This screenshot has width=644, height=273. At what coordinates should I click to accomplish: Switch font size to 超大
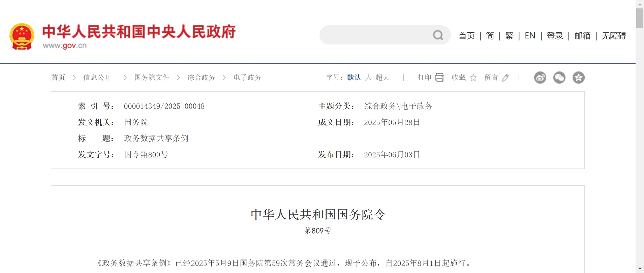coord(382,78)
